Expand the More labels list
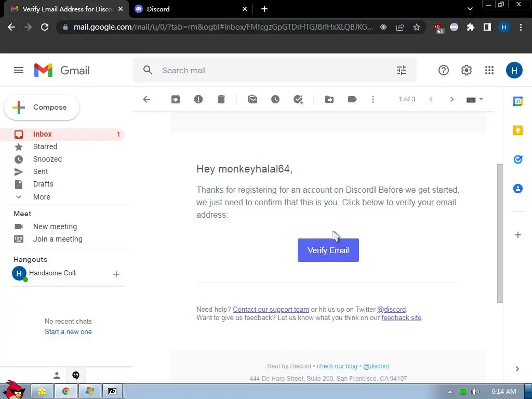The height and width of the screenshot is (399, 532). (42, 197)
